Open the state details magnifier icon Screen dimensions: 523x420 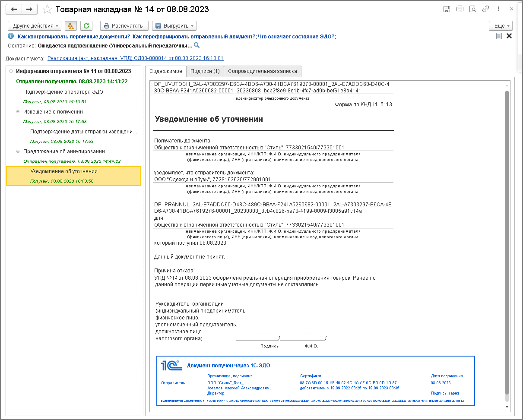tap(197, 45)
